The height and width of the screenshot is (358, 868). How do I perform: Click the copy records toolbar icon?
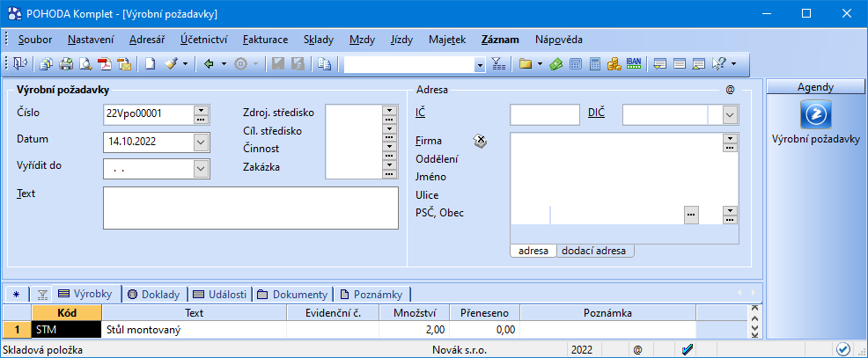point(47,64)
